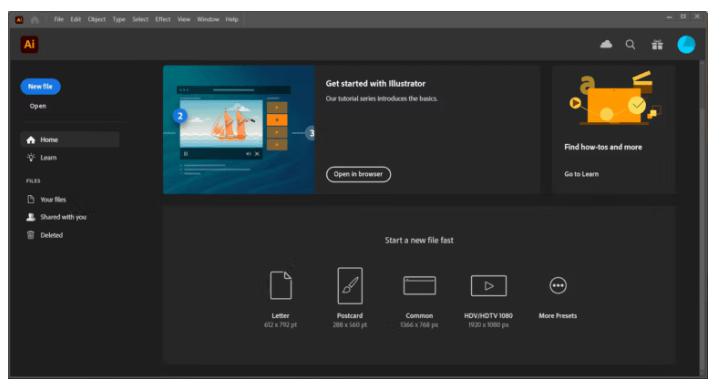Click the 'Postcard' label
723x385 pixels.
pyautogui.click(x=350, y=316)
